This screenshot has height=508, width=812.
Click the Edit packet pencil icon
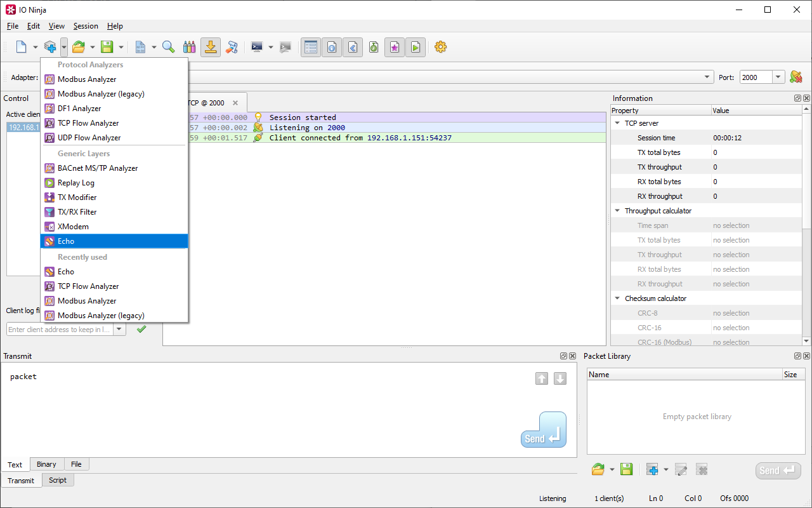click(x=681, y=470)
